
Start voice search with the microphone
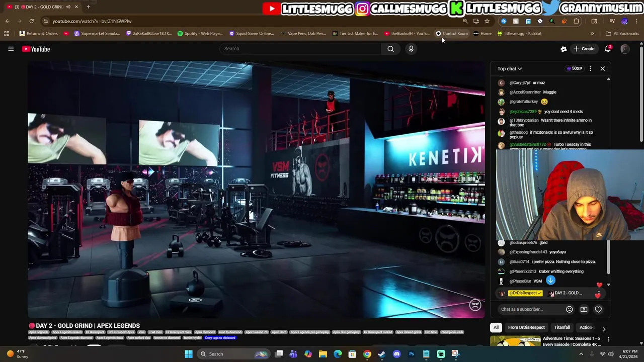(411, 49)
